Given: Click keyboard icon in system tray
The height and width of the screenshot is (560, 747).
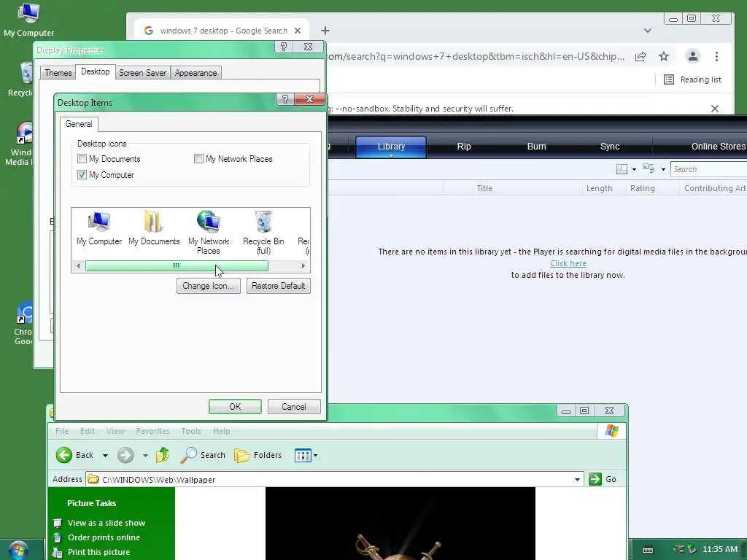Looking at the screenshot, I should tap(648, 550).
